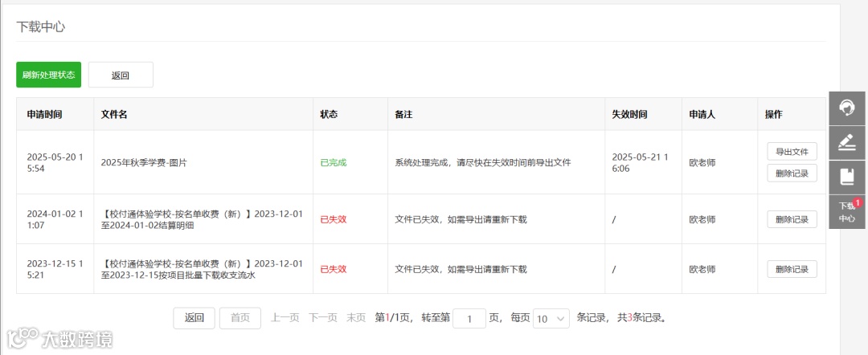Select the 备注 column header
Image resolution: width=868 pixels, height=355 pixels.
pos(403,115)
